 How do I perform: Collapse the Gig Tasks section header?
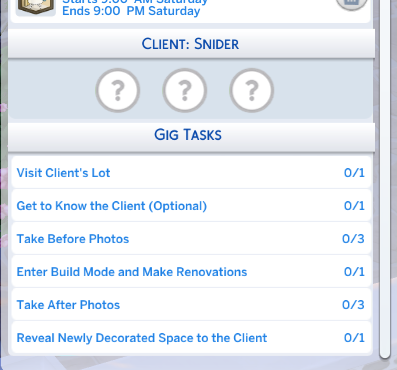(x=191, y=135)
